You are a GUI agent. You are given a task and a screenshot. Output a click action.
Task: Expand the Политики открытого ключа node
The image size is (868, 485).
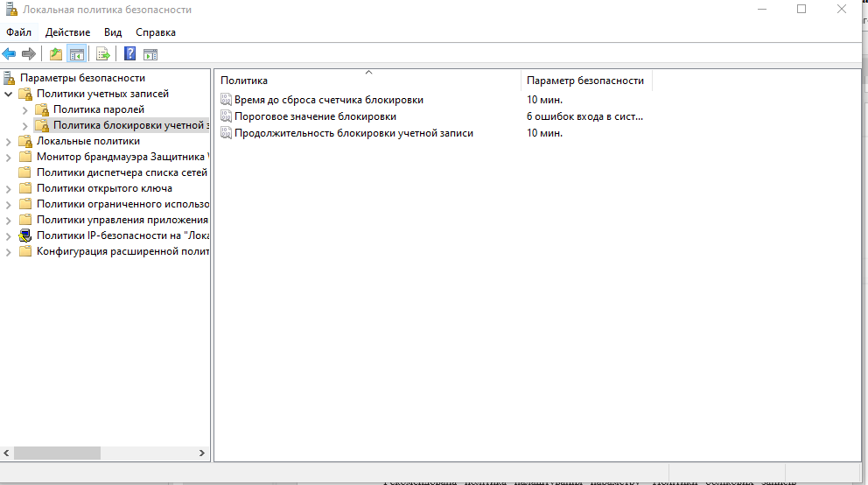click(x=9, y=188)
